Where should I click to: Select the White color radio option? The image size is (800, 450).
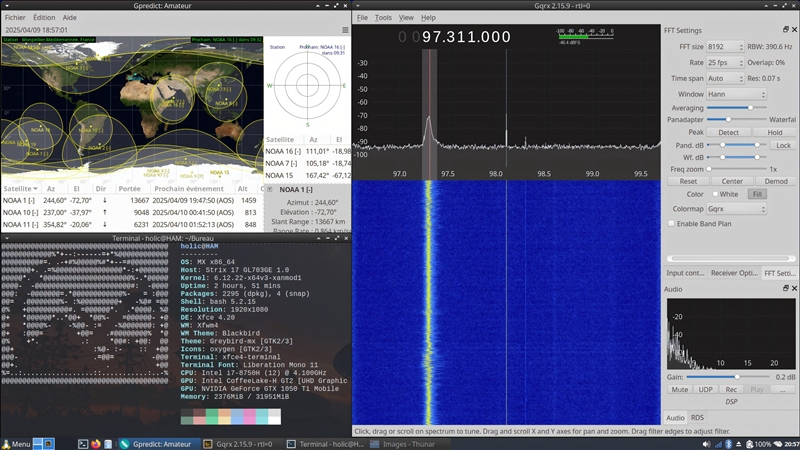(716, 194)
